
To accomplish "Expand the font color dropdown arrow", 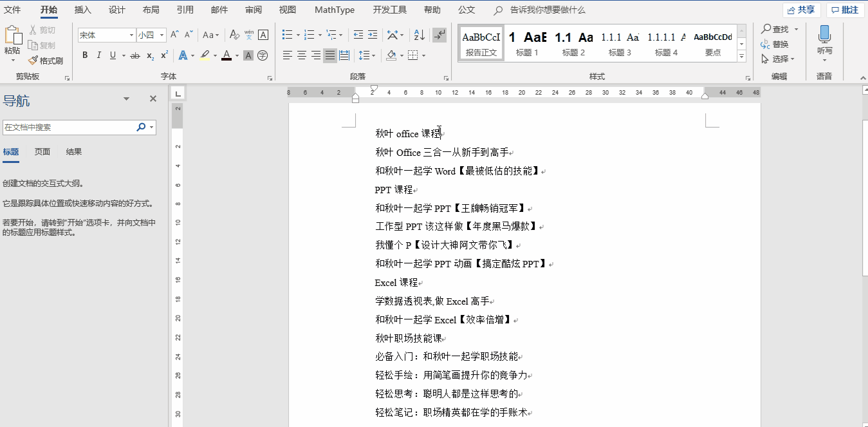I will (x=235, y=55).
